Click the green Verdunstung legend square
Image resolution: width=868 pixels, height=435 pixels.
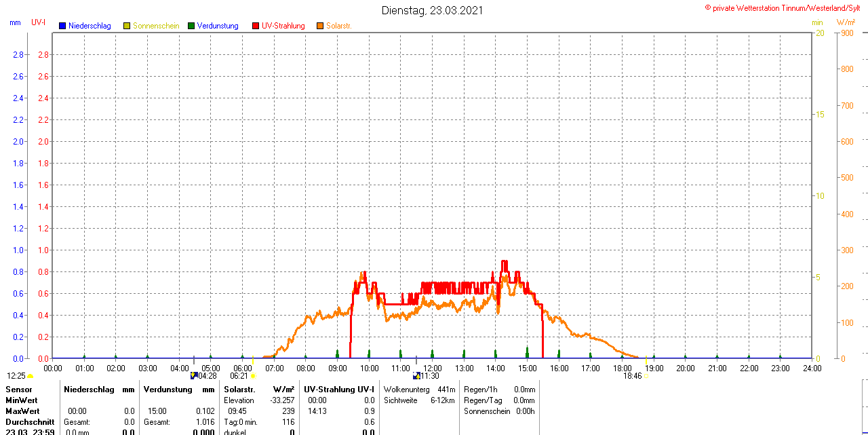pyautogui.click(x=191, y=26)
